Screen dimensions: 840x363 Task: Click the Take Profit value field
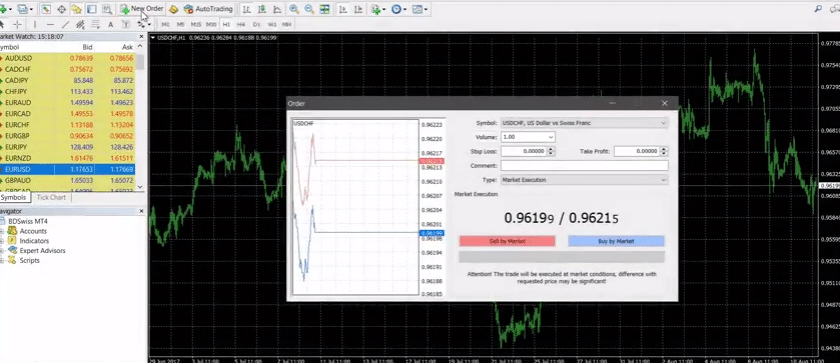[x=637, y=152]
